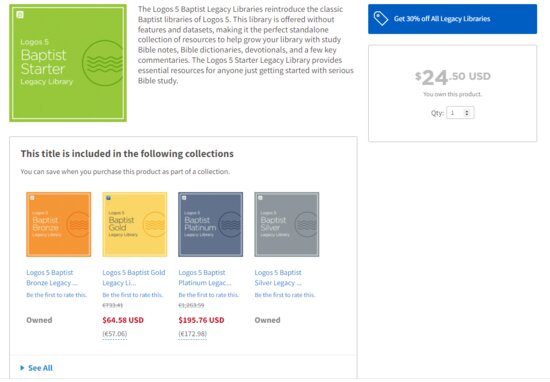The image size is (550, 382).
Task: Click the price tag icon in blue banner
Action: tap(381, 19)
